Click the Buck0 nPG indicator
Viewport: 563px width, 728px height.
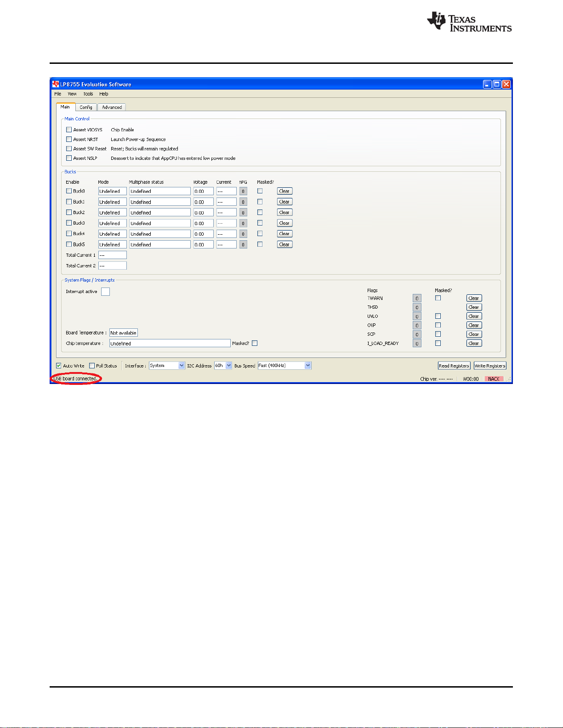[243, 191]
